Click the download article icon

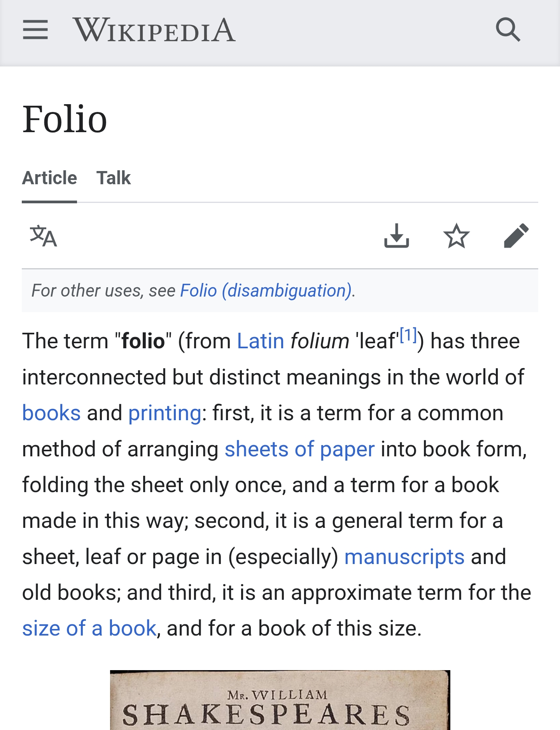coord(396,236)
